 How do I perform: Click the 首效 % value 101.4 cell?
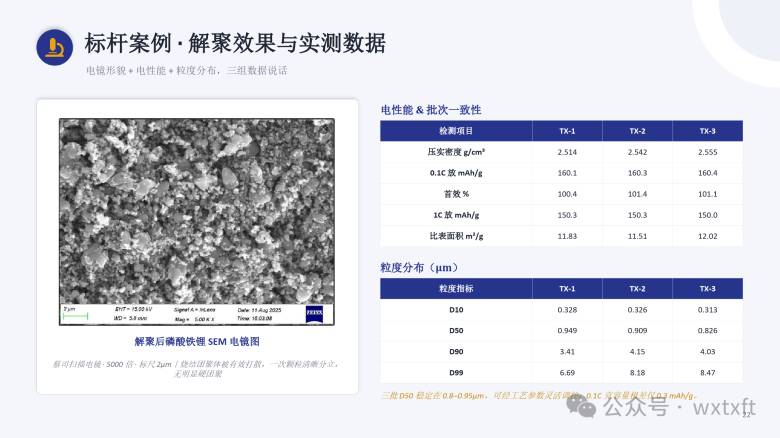637,194
